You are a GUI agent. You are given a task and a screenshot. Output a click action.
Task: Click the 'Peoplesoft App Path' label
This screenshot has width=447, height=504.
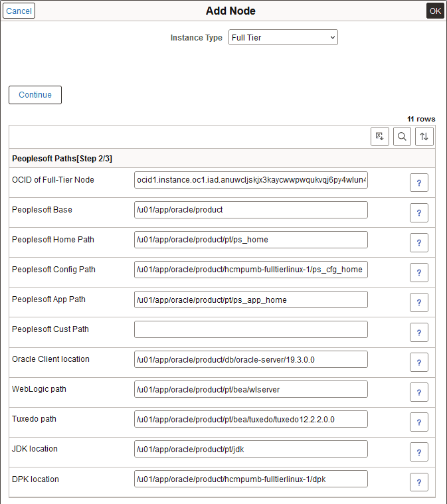click(x=48, y=299)
